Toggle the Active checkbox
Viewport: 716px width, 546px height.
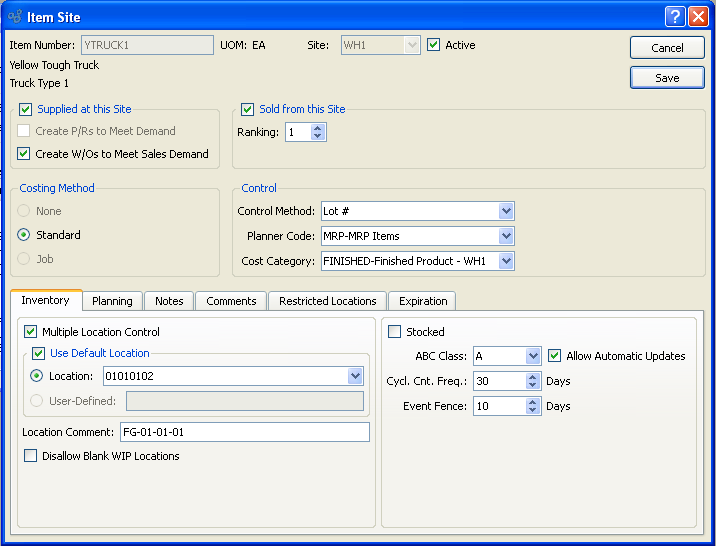[434, 45]
